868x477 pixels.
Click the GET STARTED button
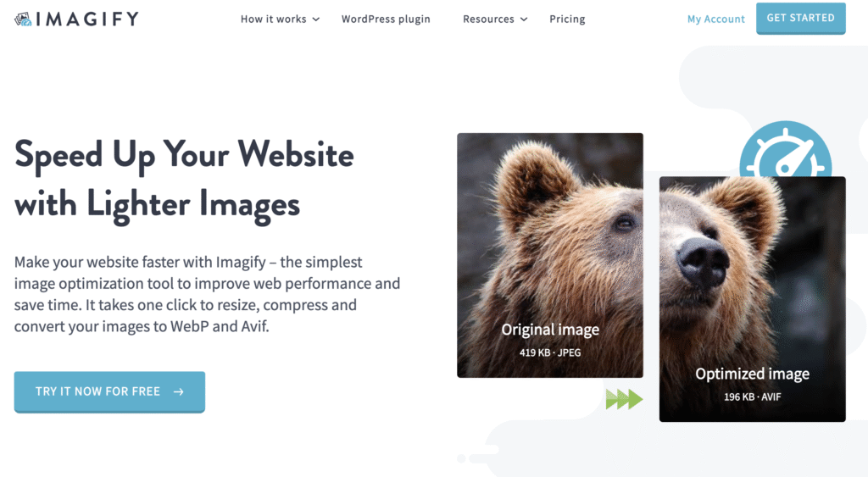[800, 19]
